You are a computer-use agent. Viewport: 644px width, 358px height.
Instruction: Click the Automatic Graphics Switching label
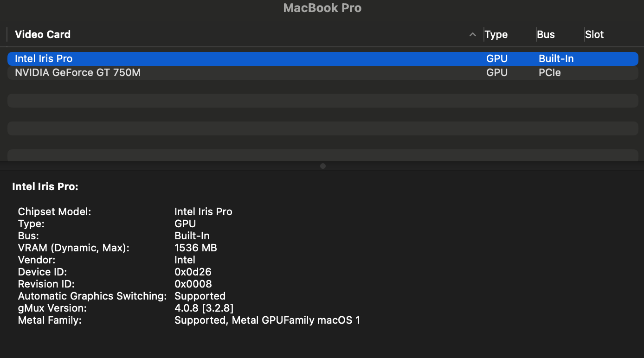pos(92,296)
